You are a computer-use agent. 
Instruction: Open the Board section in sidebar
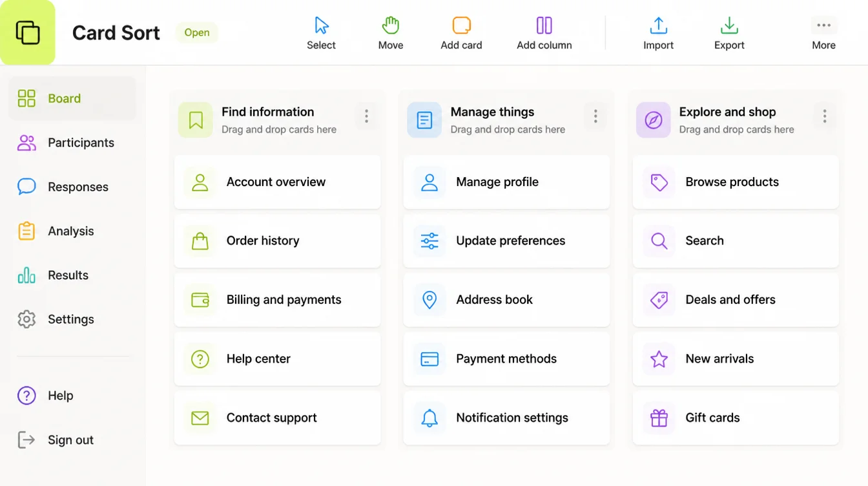tap(72, 98)
